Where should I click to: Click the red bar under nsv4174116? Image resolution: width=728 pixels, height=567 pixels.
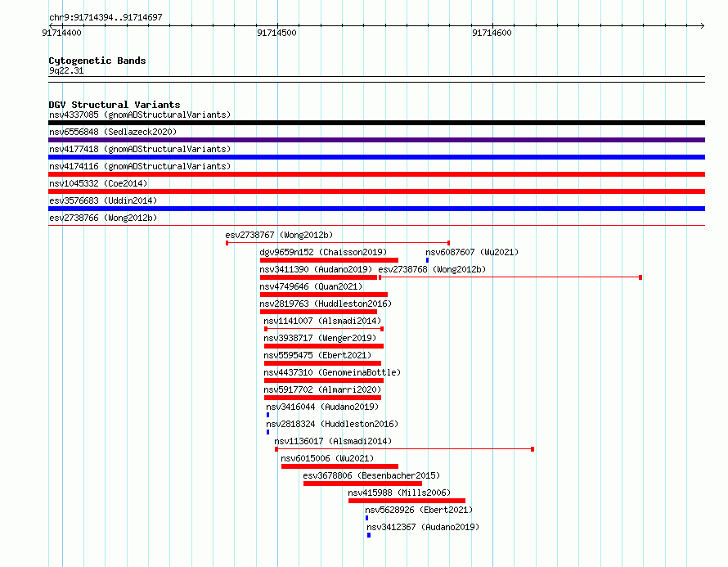(376, 174)
